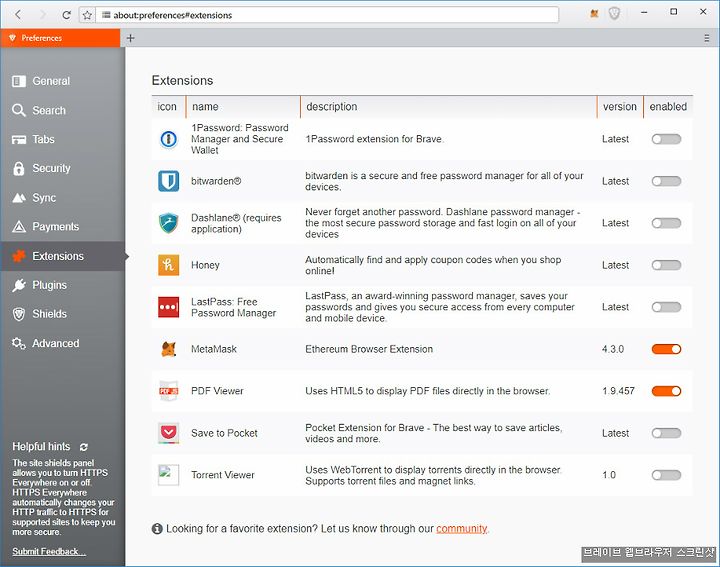Screen dimensions: 720x567
Task: Click the Torrent Viewer name text
Action: (x=223, y=475)
